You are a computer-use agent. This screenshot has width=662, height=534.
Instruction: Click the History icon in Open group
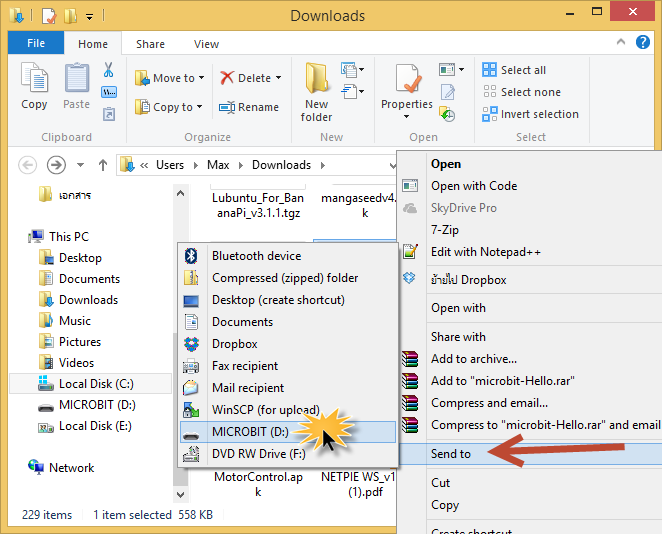click(x=447, y=114)
